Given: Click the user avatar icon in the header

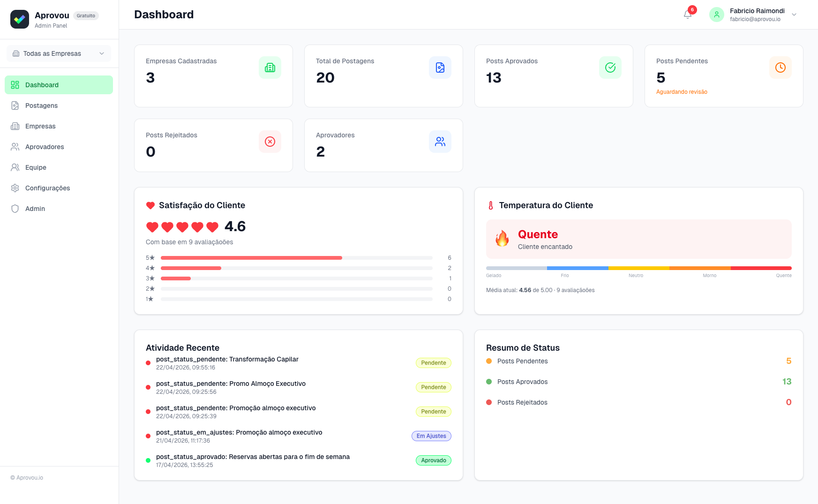Looking at the screenshot, I should point(716,15).
